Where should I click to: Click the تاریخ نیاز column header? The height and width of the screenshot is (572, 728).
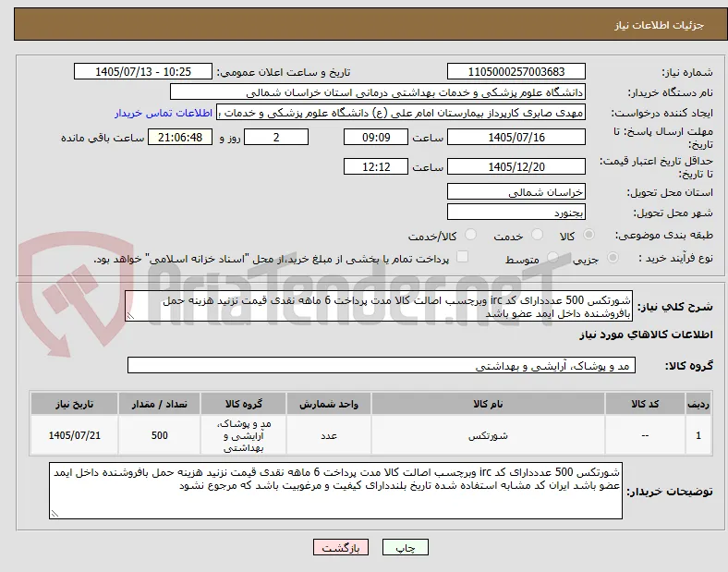74,404
